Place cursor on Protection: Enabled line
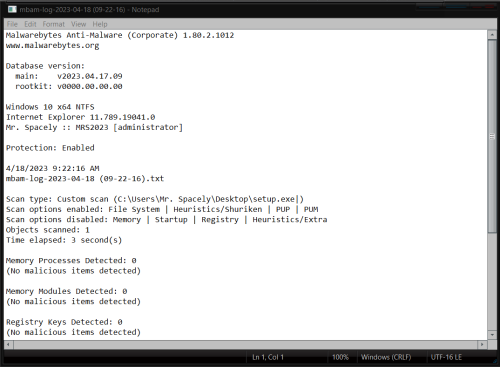This screenshot has height=367, width=500. tap(50, 148)
